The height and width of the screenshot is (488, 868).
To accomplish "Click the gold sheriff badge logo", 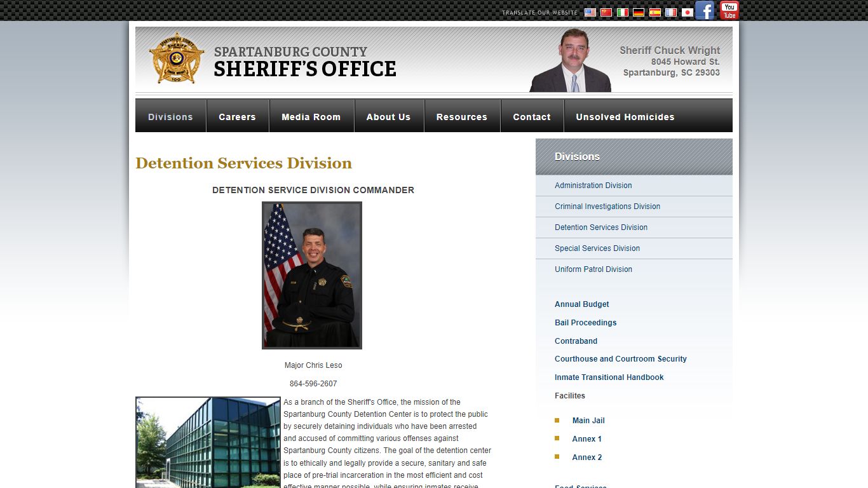I will tap(177, 58).
